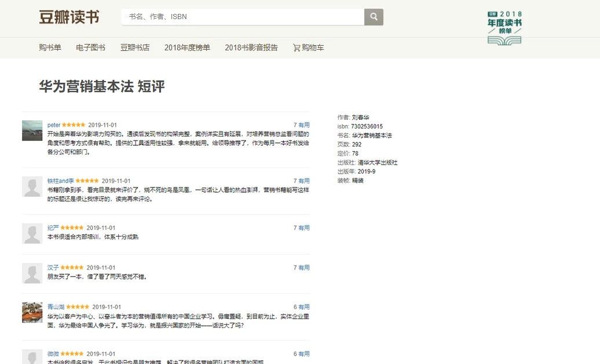Click price value 78

(355, 154)
